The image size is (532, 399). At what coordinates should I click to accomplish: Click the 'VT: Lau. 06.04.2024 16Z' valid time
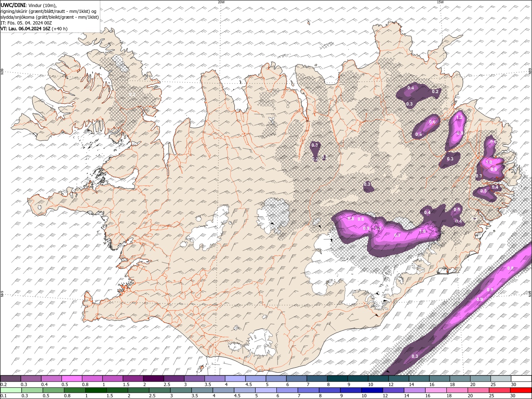click(x=25, y=29)
